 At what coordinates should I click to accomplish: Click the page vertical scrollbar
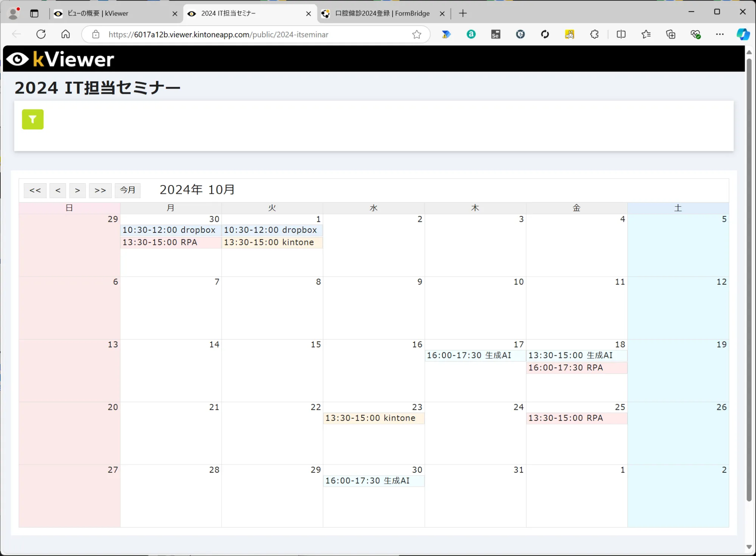point(749,280)
